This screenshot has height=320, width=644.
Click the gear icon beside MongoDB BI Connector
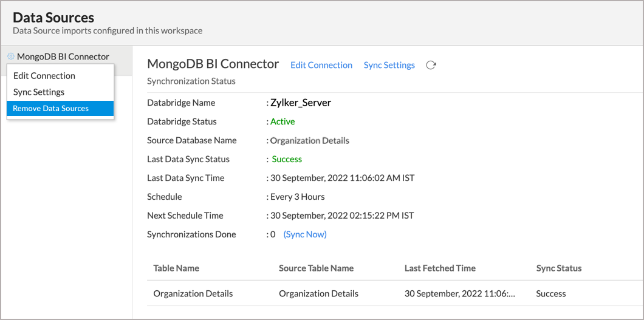click(x=11, y=56)
